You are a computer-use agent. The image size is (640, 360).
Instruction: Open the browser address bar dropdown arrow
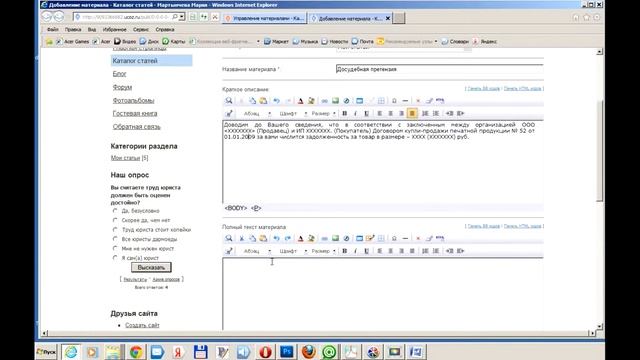[182, 17]
